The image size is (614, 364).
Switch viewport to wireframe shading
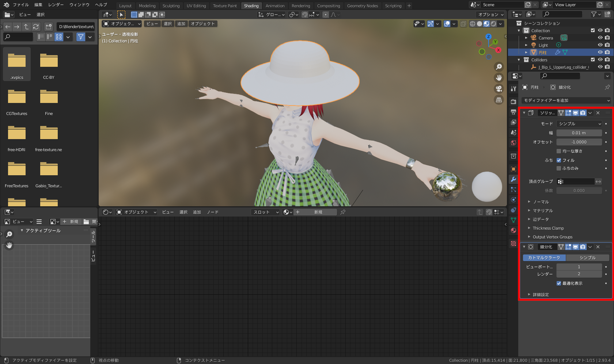(x=473, y=24)
